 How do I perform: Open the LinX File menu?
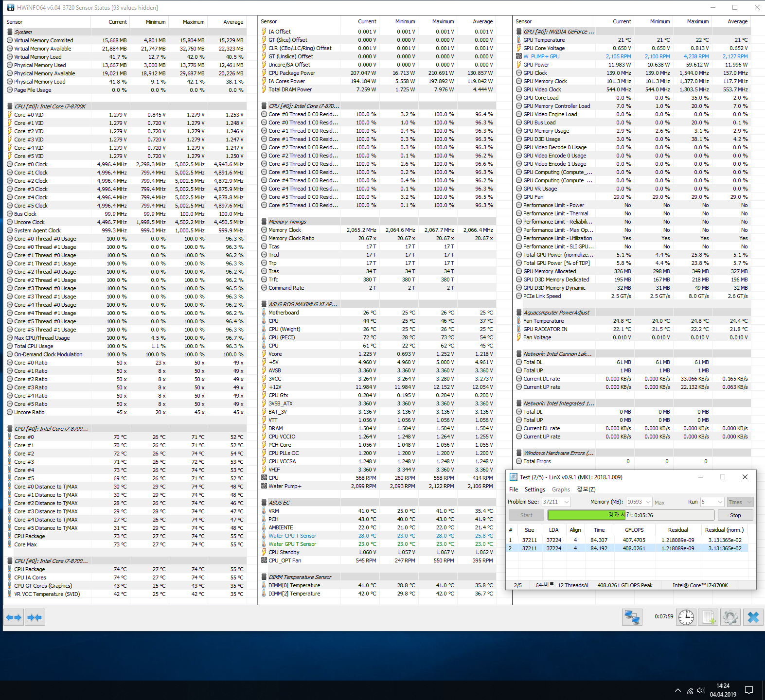[514, 490]
